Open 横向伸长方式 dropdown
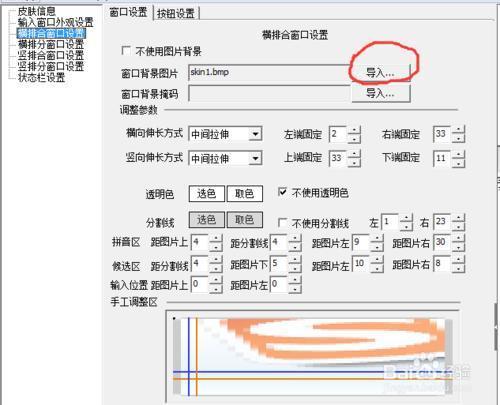500x405 pixels. pos(255,134)
